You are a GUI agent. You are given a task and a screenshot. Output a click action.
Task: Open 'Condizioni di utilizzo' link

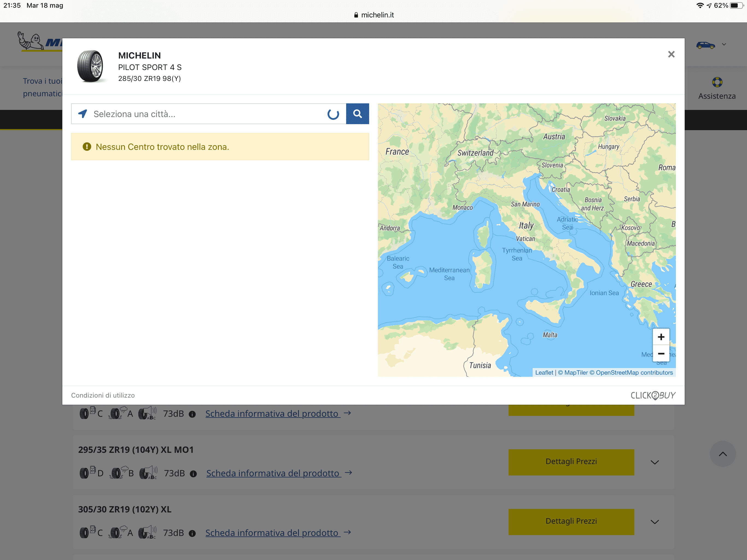pos(103,395)
